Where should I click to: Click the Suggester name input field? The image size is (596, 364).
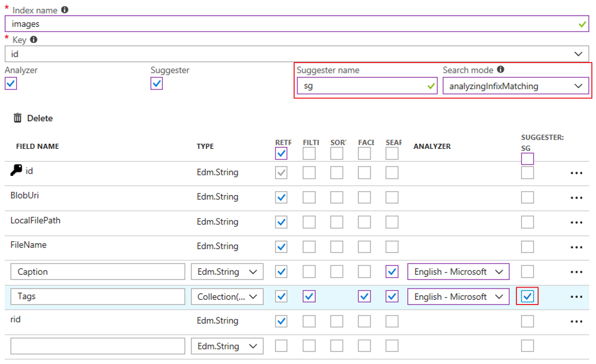(x=362, y=86)
